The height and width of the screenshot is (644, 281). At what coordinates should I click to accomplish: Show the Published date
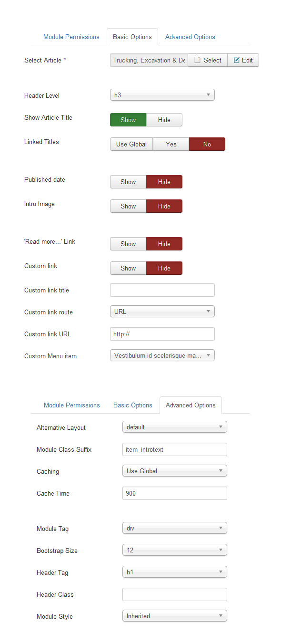click(x=128, y=182)
